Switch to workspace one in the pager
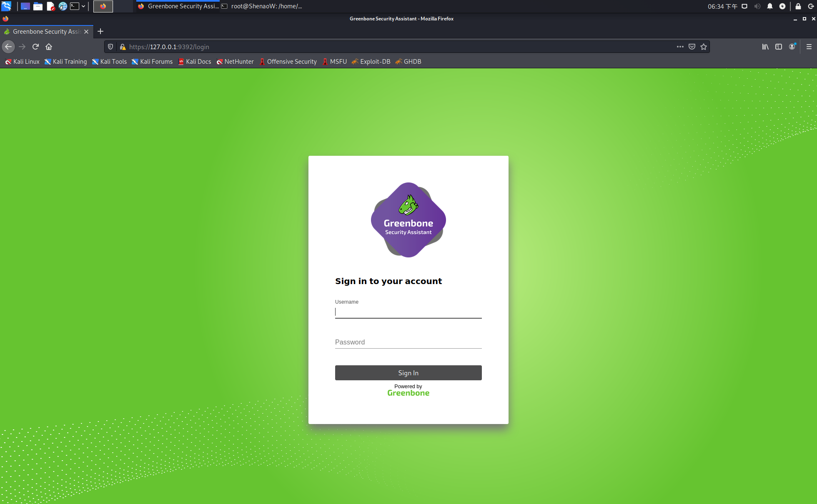The height and width of the screenshot is (504, 817). (x=103, y=6)
